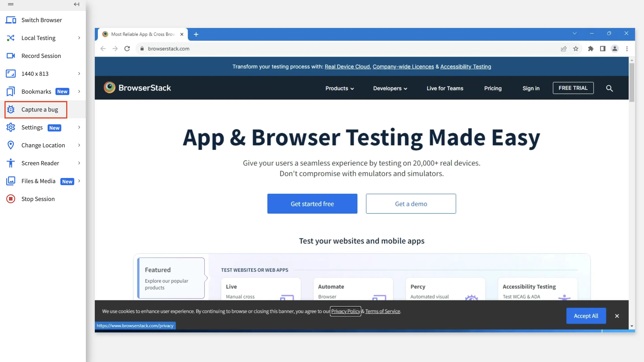Expand the 1440 x 813 resolution options
Screen dimensions: 644x362
pyautogui.click(x=79, y=74)
